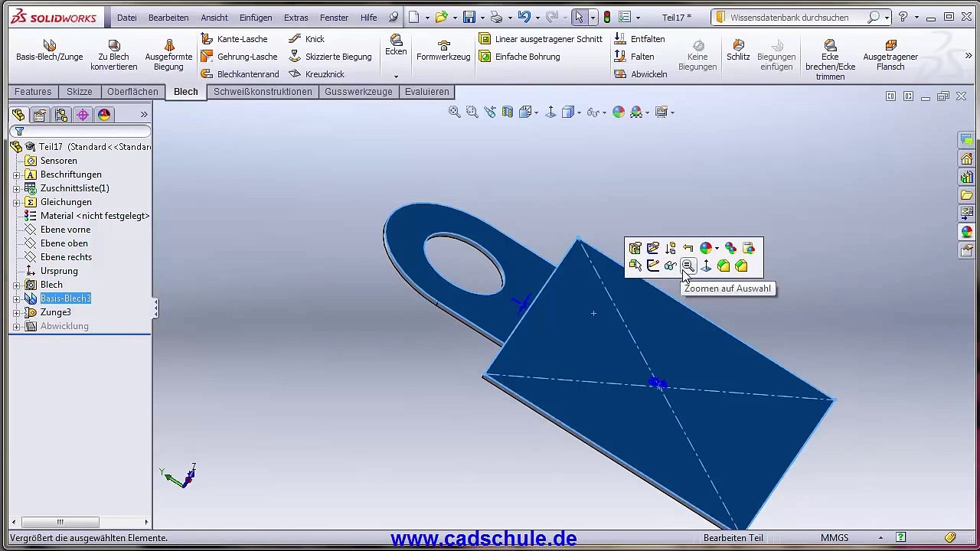The height and width of the screenshot is (551, 980).
Task: Click the section view icon
Action: point(508,112)
